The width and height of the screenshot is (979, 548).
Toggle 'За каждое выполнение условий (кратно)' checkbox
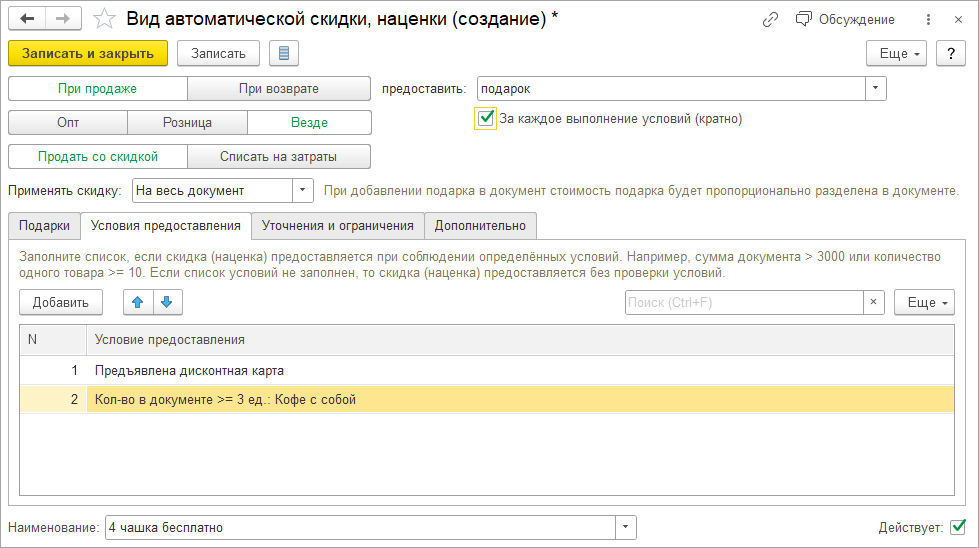[486, 119]
